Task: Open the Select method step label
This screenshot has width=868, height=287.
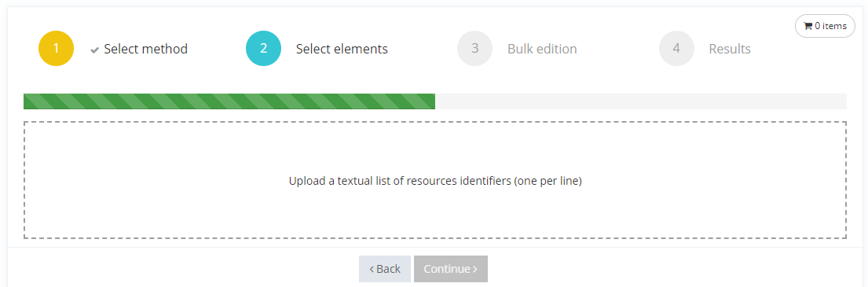Action: pyautogui.click(x=145, y=49)
